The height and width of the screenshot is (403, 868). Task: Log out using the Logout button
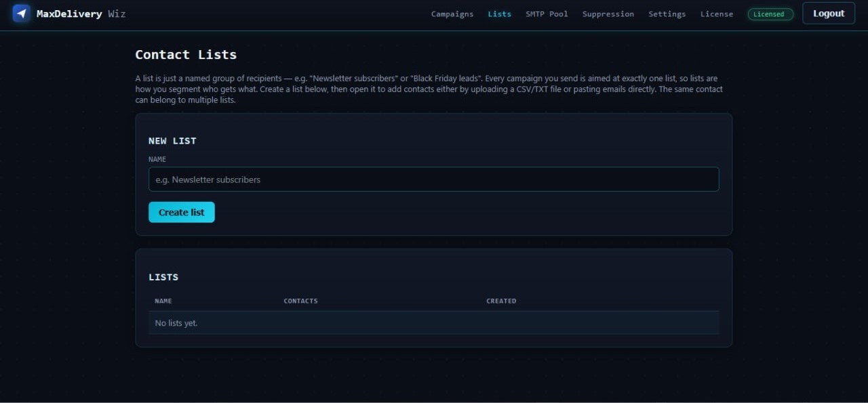click(x=829, y=14)
